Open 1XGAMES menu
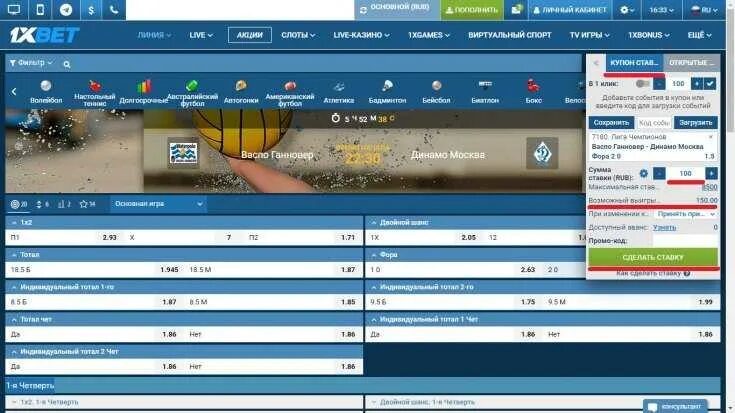This screenshot has width=735, height=413. coord(428,35)
